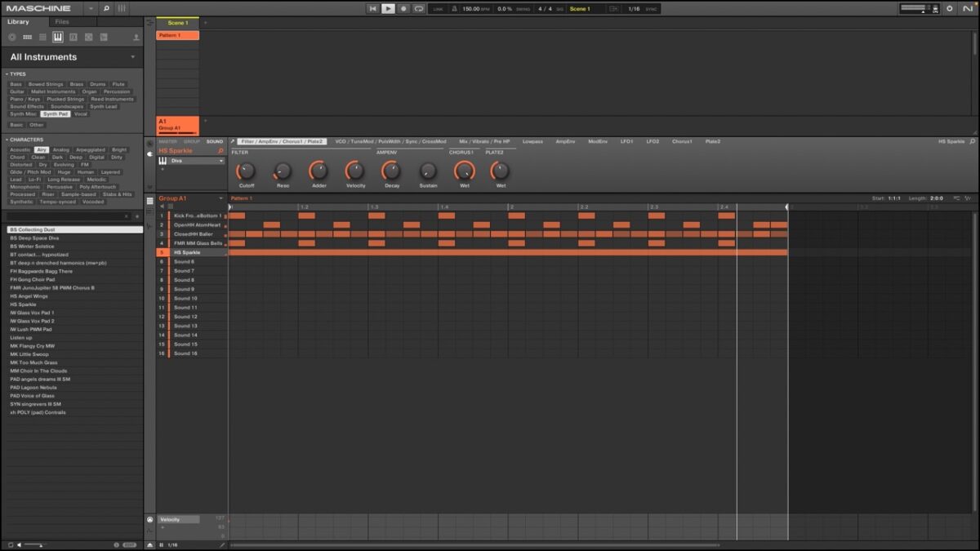Switch to the Files tab
Screen dimensions: 980x551
(62, 22)
